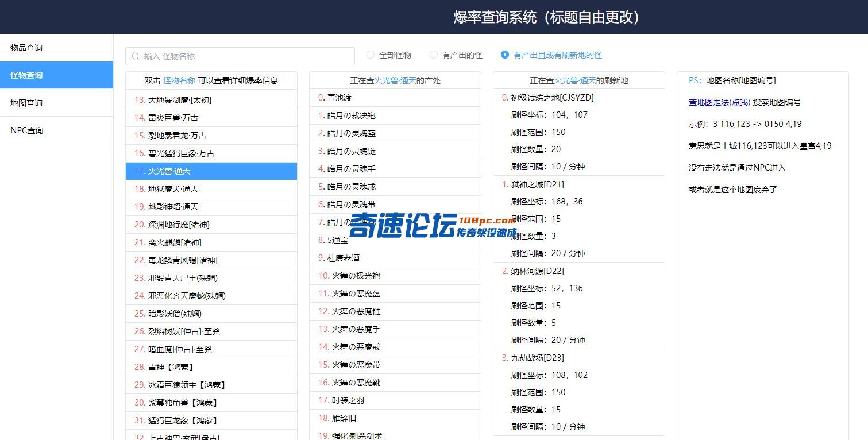868x440 pixels.
Task: Select the 有产出的怪 radio option
Action: tap(456, 55)
